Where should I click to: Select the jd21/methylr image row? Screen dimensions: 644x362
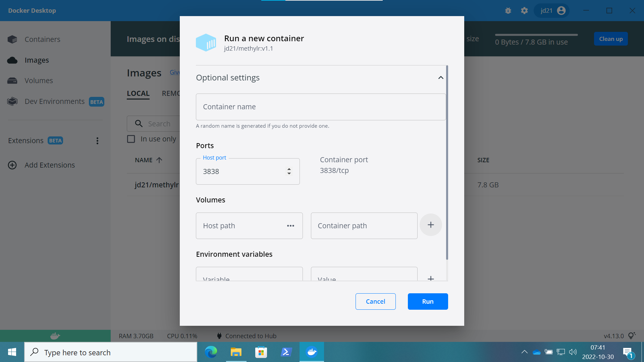[x=157, y=185]
